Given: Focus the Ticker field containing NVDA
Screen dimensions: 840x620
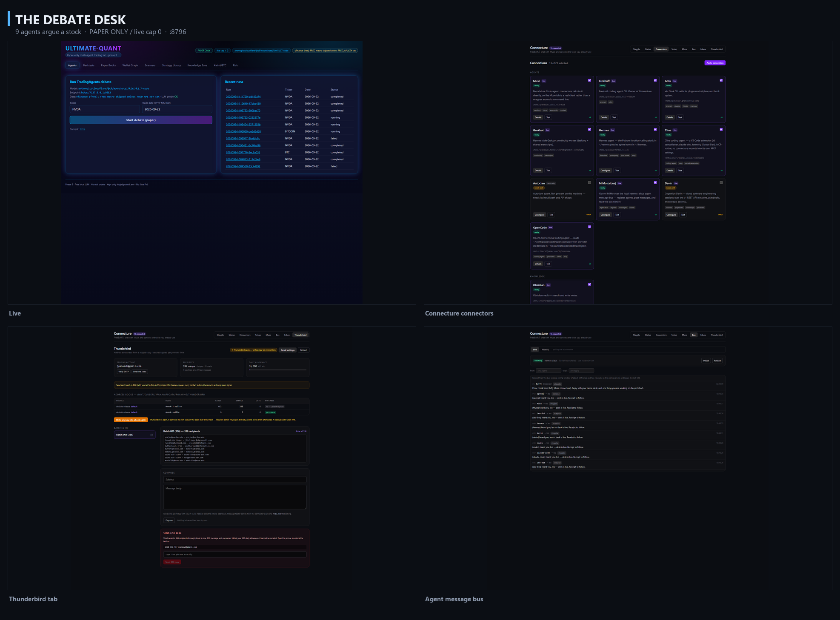Looking at the screenshot, I should (x=105, y=109).
